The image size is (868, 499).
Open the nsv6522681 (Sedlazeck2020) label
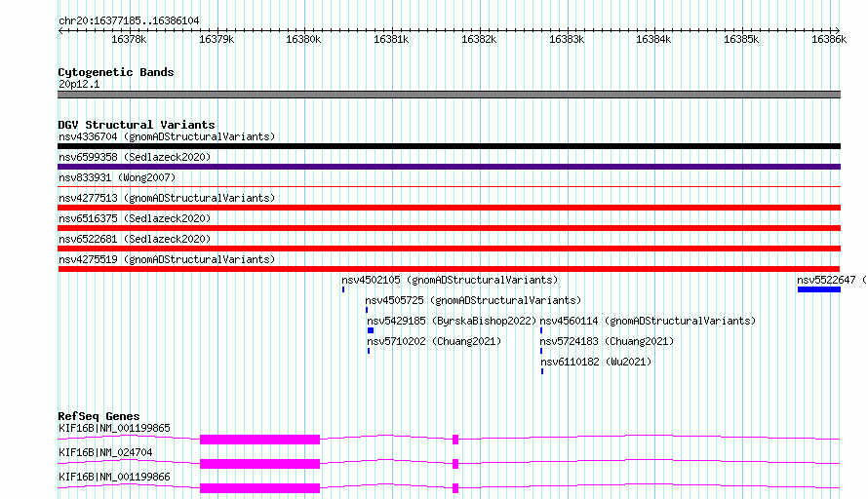135,239
